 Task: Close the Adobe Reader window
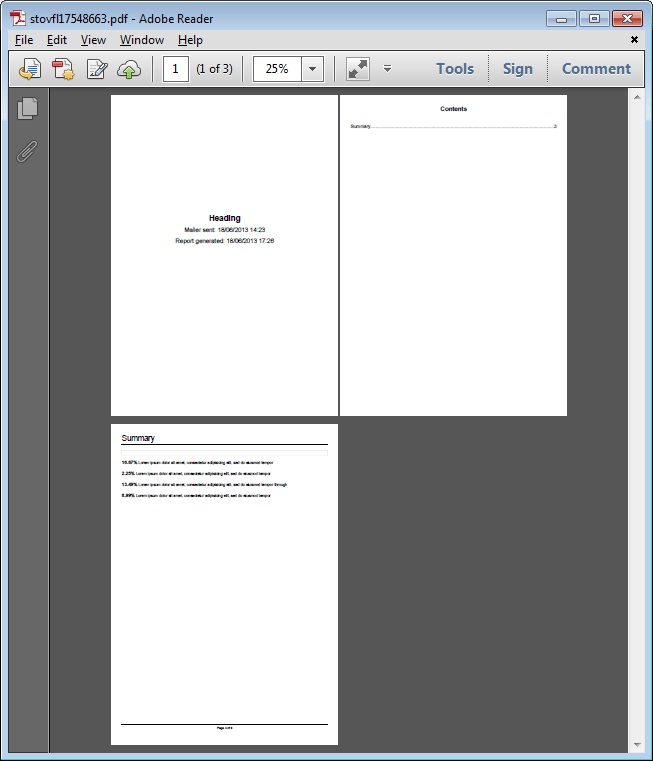pos(627,19)
